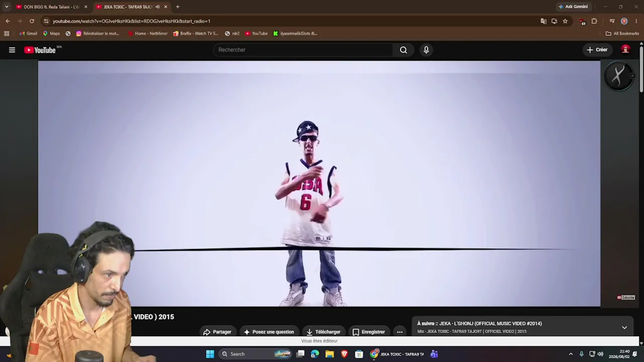
Task: Click the Créer button
Action: pos(597,50)
